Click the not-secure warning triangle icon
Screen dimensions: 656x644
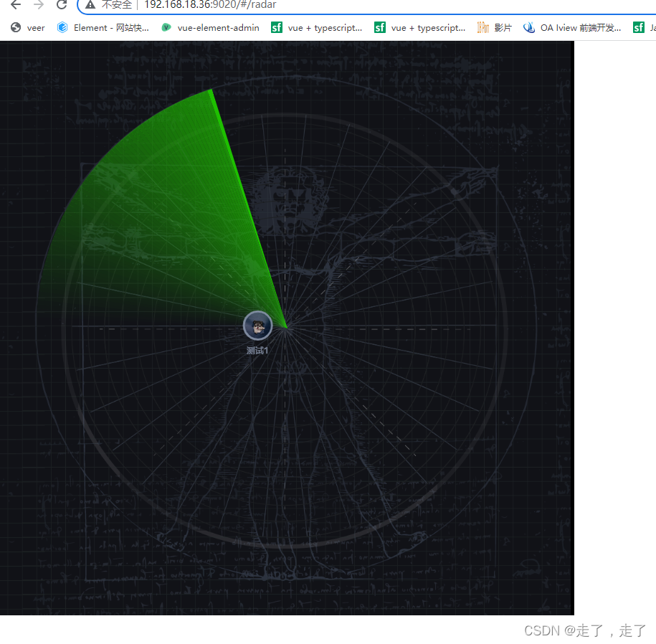[90, 4]
